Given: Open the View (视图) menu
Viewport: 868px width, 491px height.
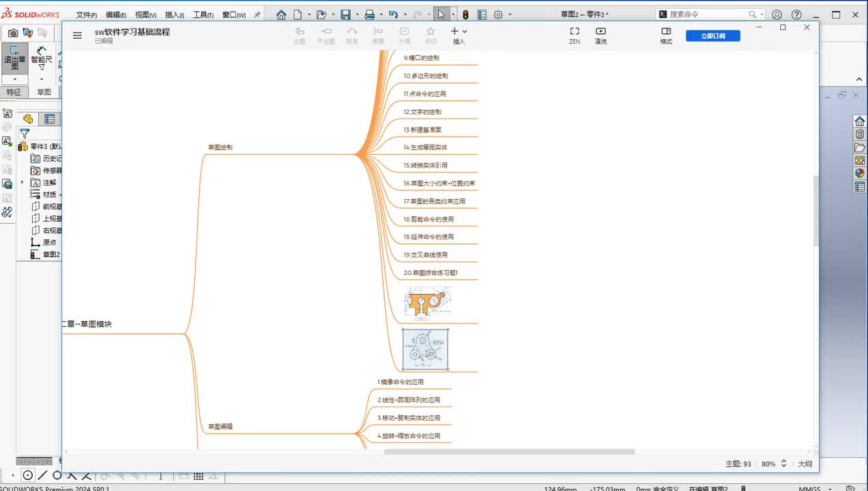Looking at the screenshot, I should (145, 14).
